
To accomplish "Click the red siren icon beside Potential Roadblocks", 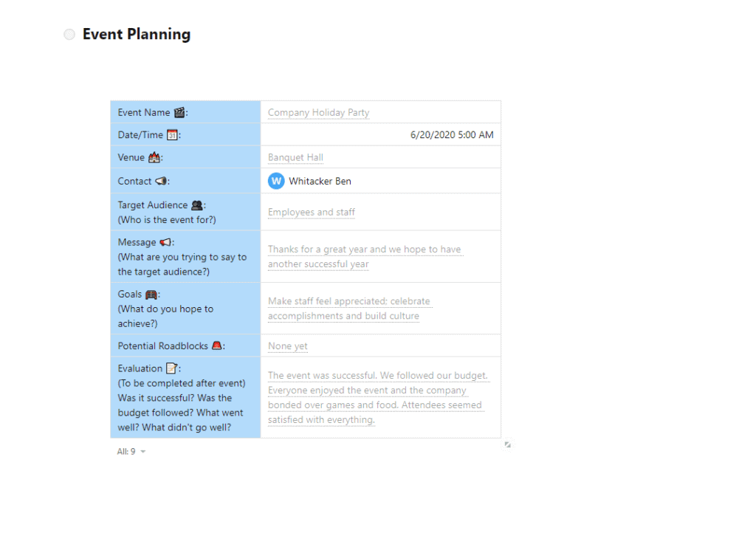I will coord(217,346).
